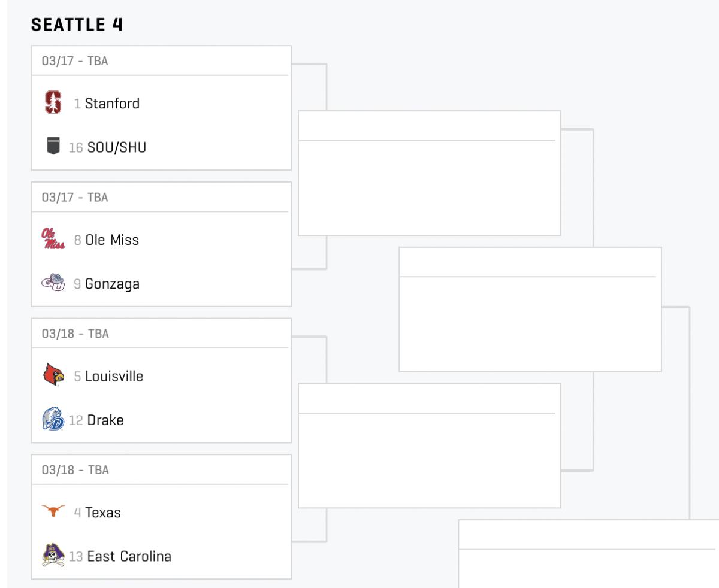
Task: Click the SOU/SHU placeholder shield icon
Action: (x=53, y=146)
